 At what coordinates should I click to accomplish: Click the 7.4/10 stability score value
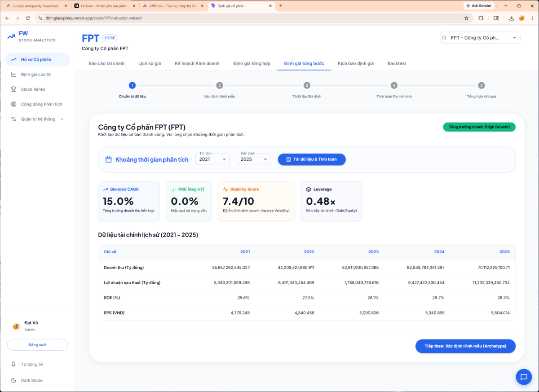tap(239, 201)
